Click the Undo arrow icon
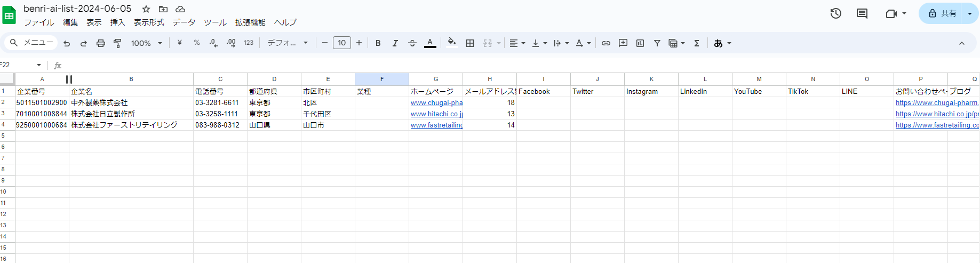The height and width of the screenshot is (263, 980). point(67,43)
